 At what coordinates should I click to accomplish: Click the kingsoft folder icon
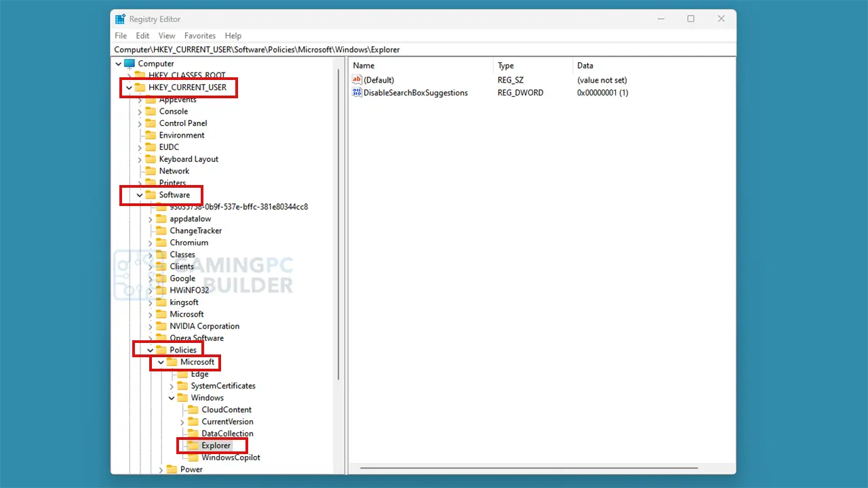pyautogui.click(x=161, y=302)
